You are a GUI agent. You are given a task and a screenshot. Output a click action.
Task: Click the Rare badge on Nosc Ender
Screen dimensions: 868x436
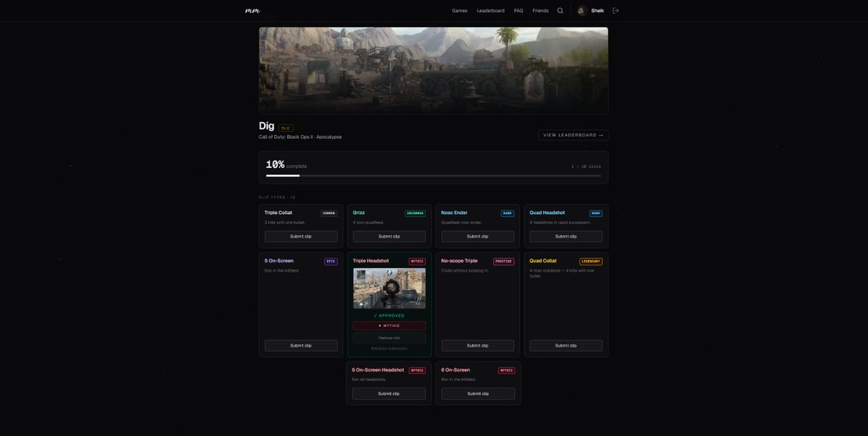coord(508,213)
